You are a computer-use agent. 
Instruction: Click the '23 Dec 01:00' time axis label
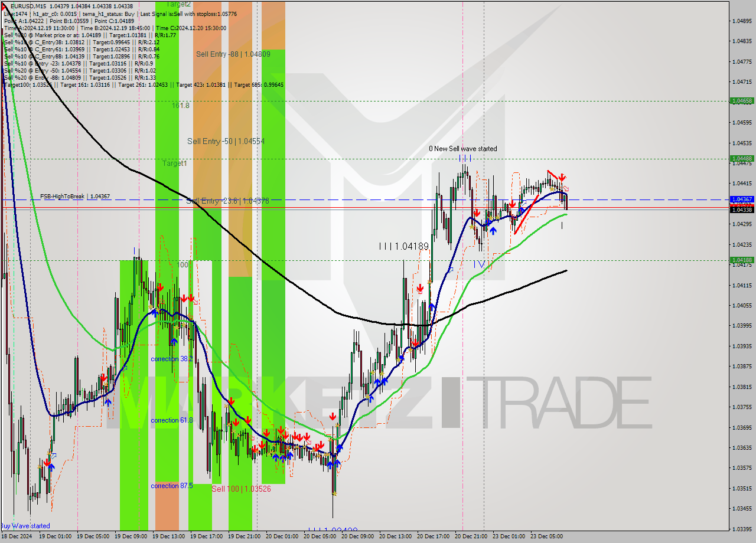509,537
